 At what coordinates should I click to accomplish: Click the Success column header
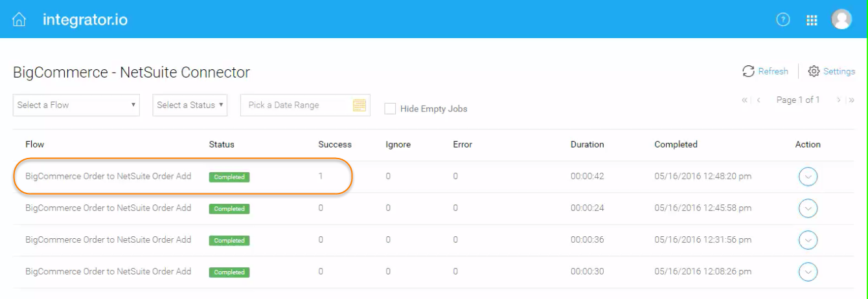pos(335,144)
